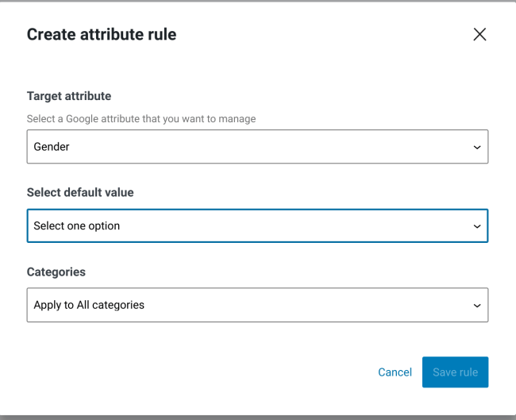The image size is (516, 420).
Task: Open the Select default value dropdown
Action: pyautogui.click(x=257, y=225)
